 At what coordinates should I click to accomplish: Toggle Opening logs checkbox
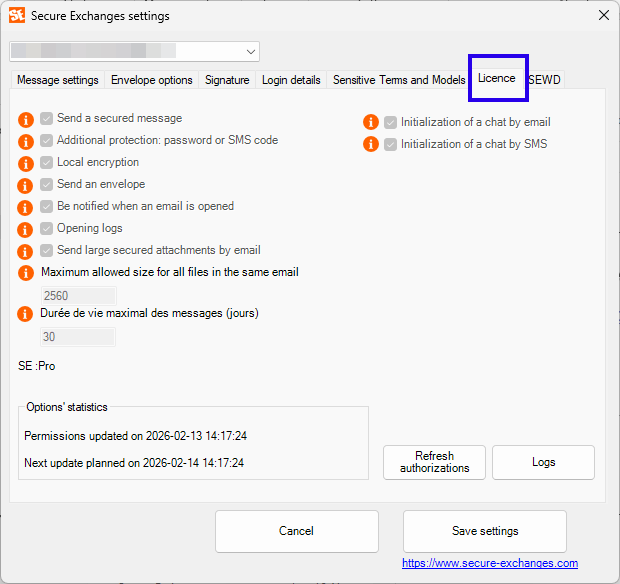[x=47, y=228]
